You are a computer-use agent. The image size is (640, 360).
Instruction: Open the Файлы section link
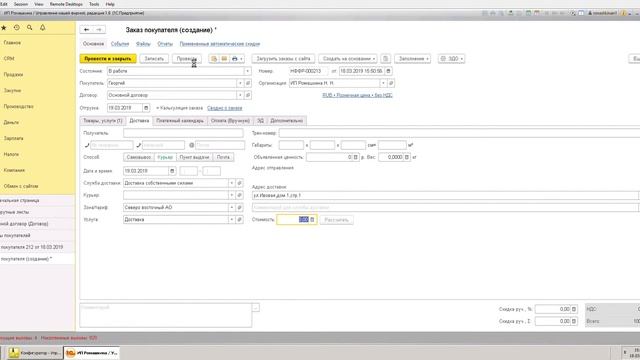pyautogui.click(x=143, y=44)
